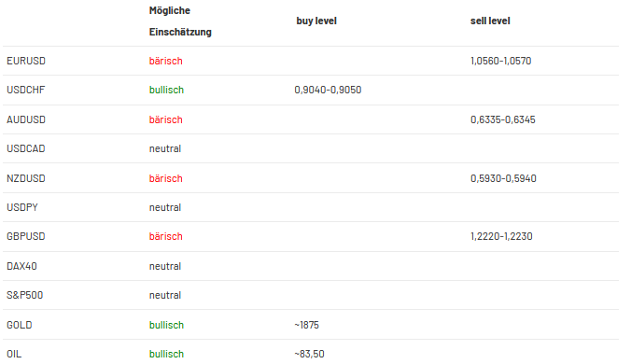Click the buy level column header
Image resolution: width=631 pixels, height=364 pixels.
[x=316, y=21]
